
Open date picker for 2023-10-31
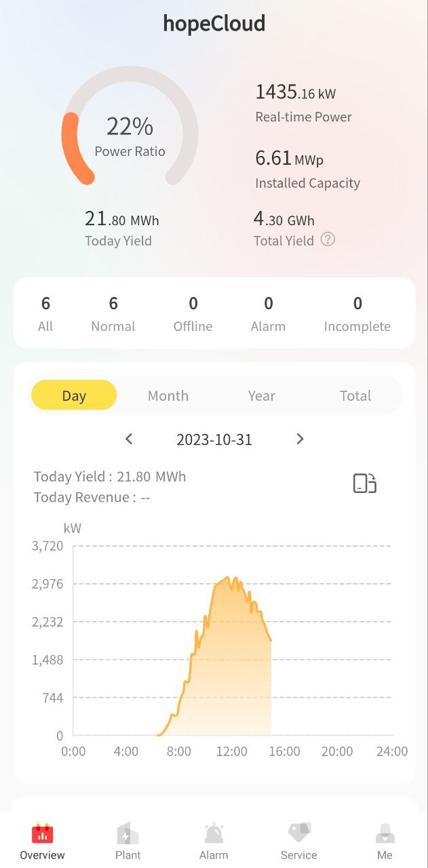(x=214, y=439)
